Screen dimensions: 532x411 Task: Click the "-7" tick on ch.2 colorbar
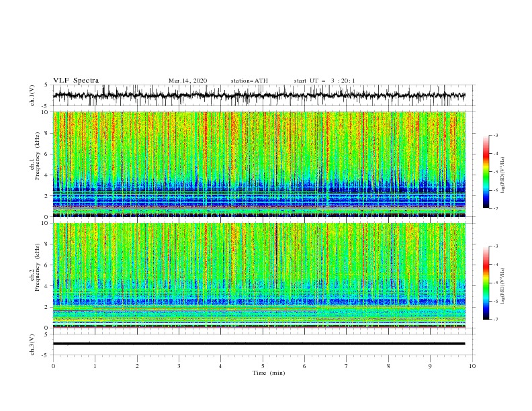click(495, 320)
